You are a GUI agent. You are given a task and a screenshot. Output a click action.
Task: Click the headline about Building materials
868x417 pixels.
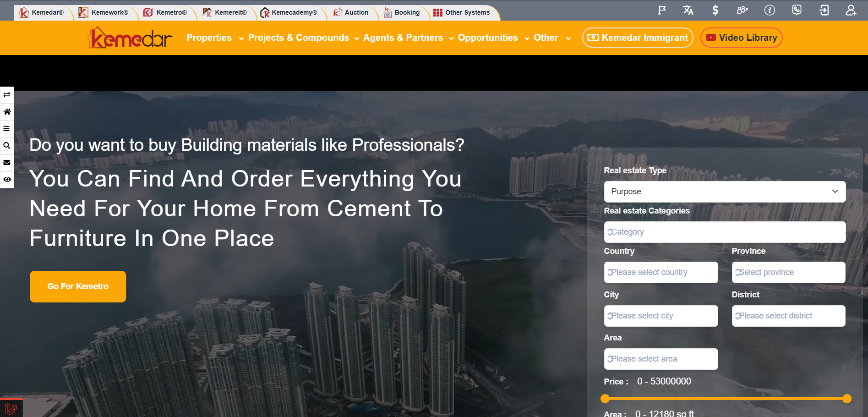click(x=246, y=145)
